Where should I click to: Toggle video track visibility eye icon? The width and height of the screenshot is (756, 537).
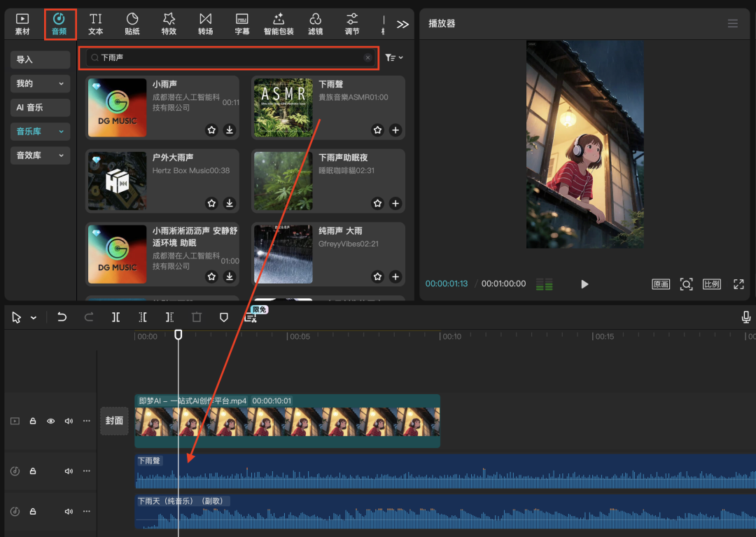(x=50, y=421)
